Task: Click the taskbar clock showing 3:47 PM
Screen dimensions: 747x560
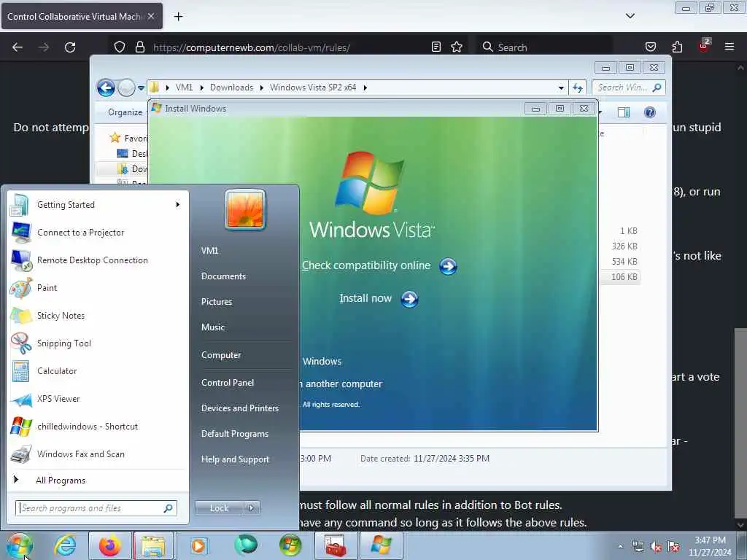Action: 709,546
